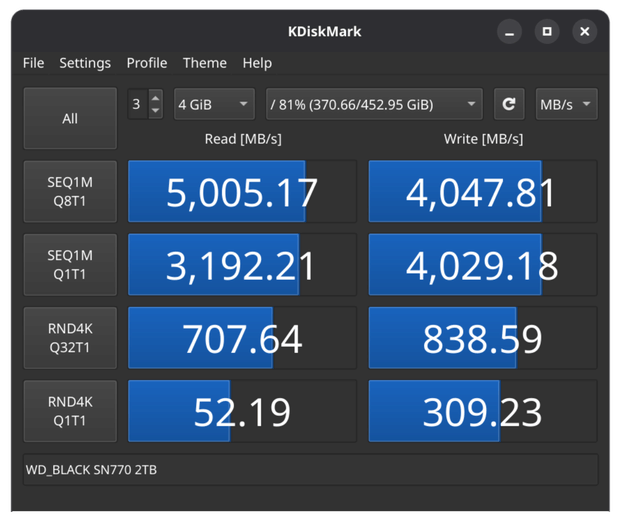Open the Theme menu
Image resolution: width=620 pixels, height=523 pixels.
[x=205, y=63]
